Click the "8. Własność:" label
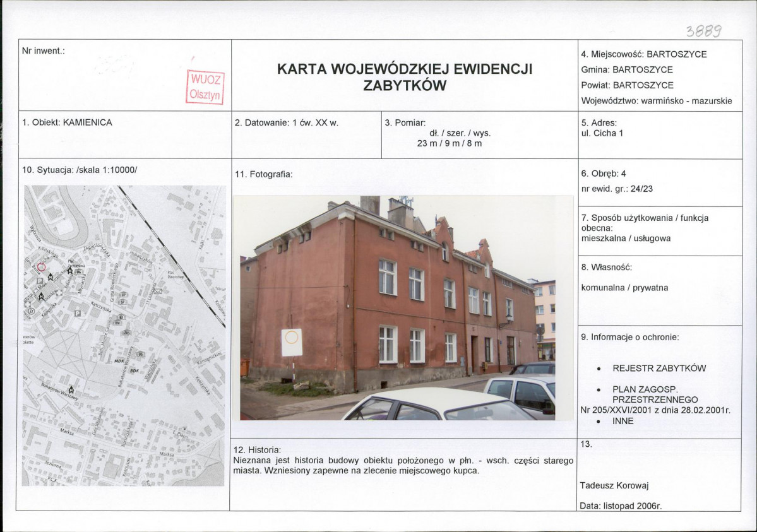757x532 pixels. point(606,267)
